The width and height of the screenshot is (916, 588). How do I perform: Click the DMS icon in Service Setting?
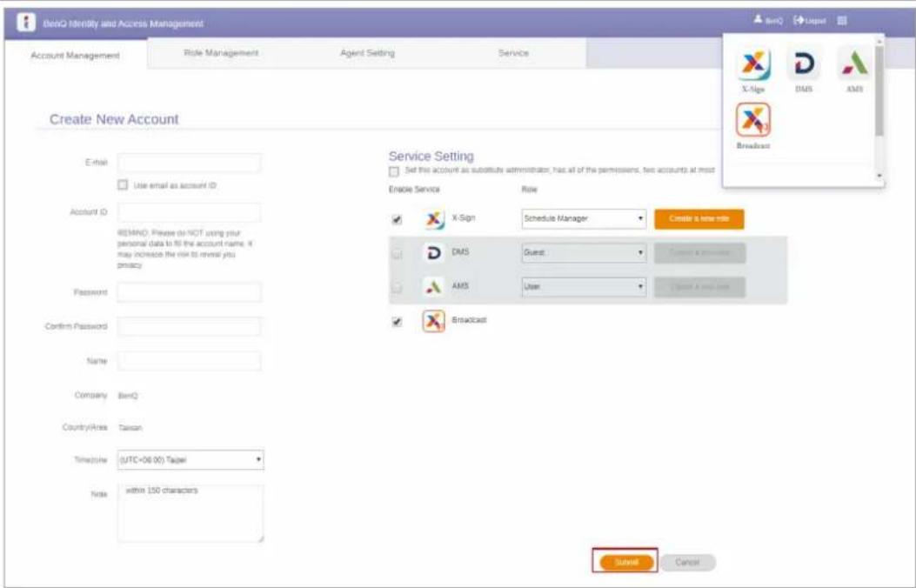tap(433, 253)
